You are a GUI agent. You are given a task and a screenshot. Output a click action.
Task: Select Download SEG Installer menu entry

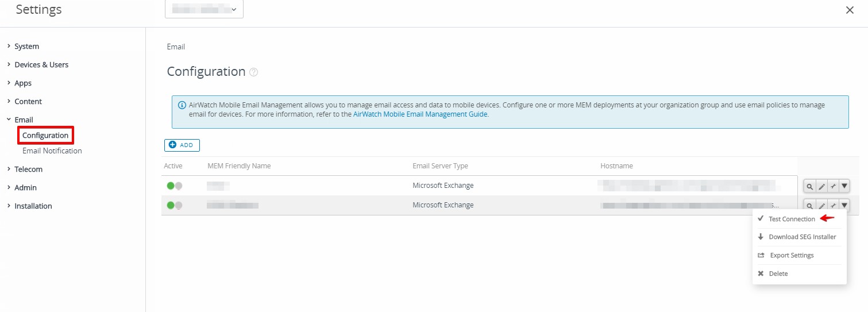pyautogui.click(x=802, y=237)
